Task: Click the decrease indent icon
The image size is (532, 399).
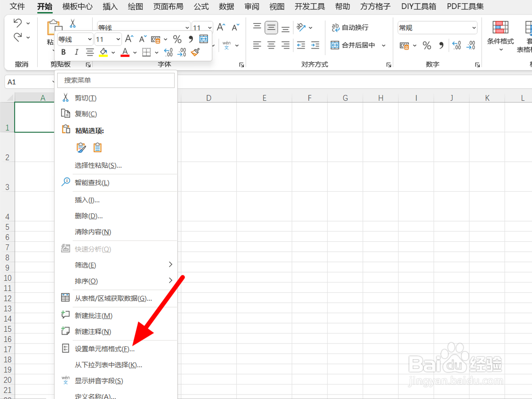Action: [x=301, y=45]
